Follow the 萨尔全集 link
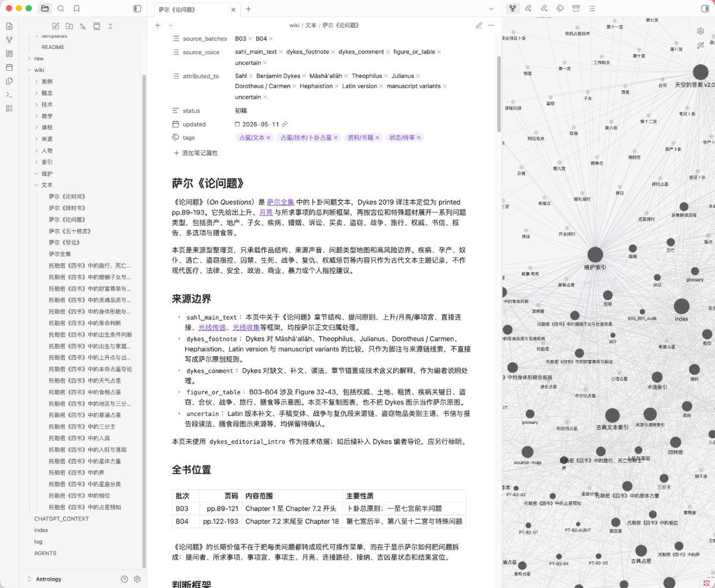Screen dimensions: 715x588 [x=281, y=202]
